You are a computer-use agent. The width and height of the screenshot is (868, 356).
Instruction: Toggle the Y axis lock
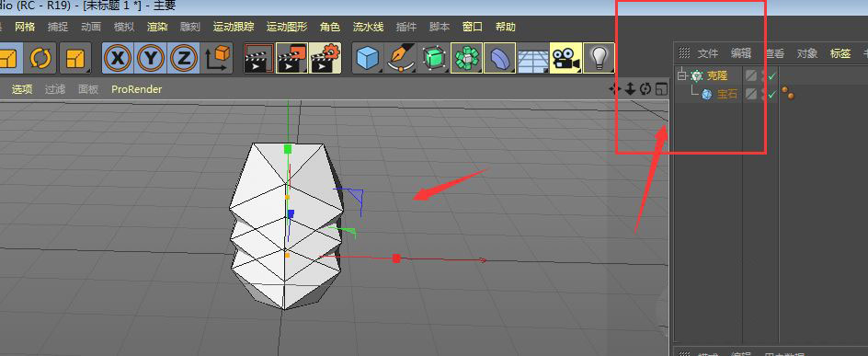point(151,58)
